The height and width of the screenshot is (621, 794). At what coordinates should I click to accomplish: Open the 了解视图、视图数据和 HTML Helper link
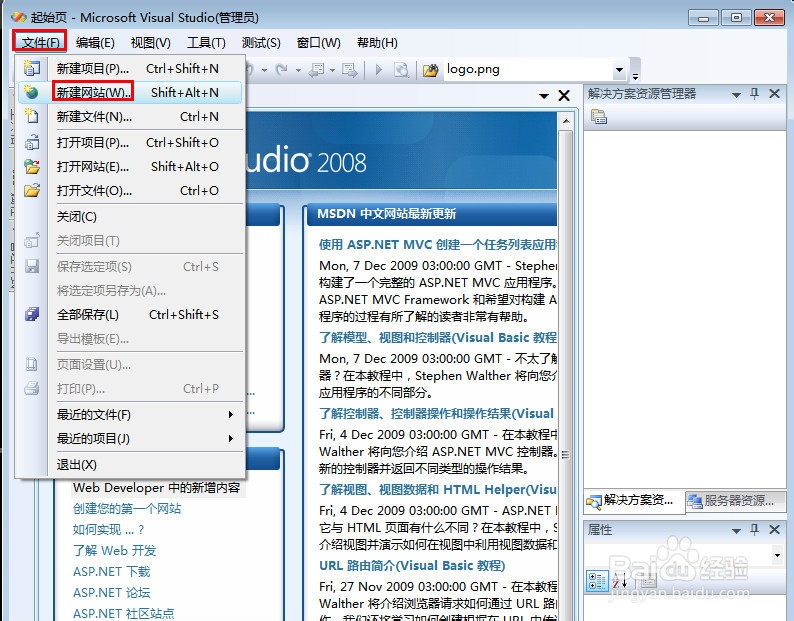437,489
